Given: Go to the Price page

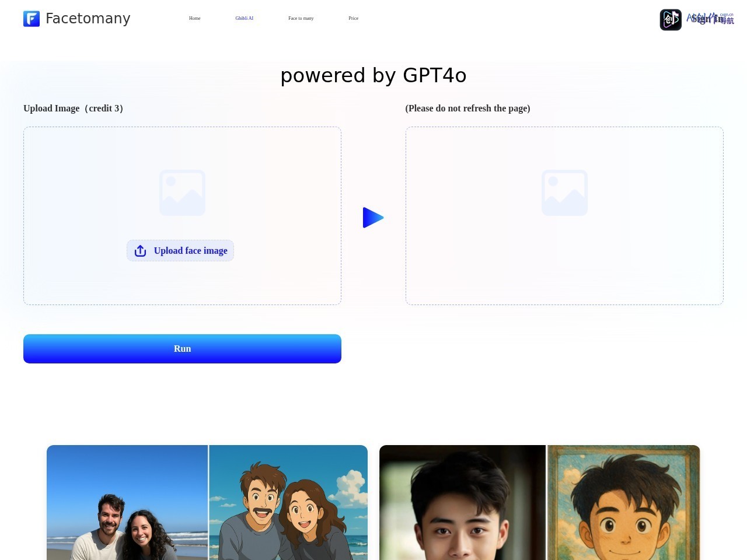Looking at the screenshot, I should tap(354, 18).
